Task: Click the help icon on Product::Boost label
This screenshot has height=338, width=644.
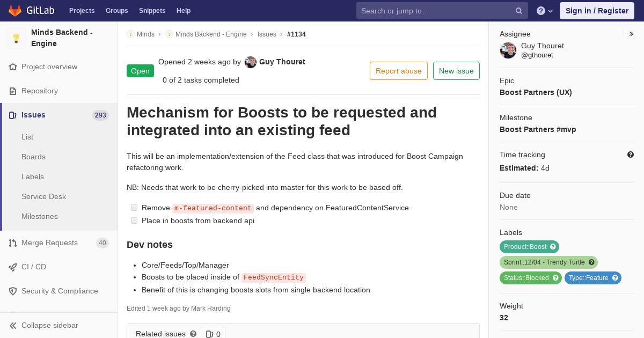Action: (x=553, y=247)
